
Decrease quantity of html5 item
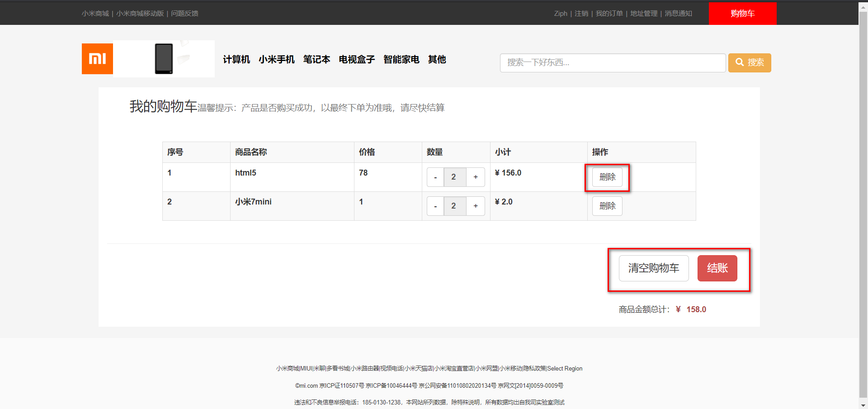[x=435, y=177]
